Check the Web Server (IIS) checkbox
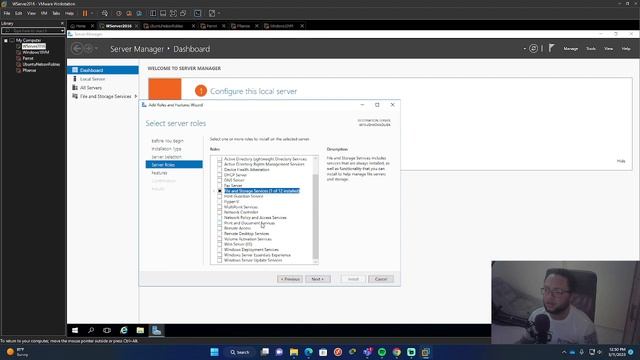 [x=220, y=244]
